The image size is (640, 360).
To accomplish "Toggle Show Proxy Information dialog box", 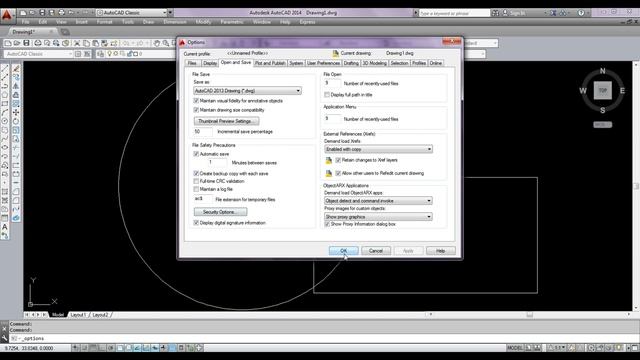I will click(x=327, y=224).
